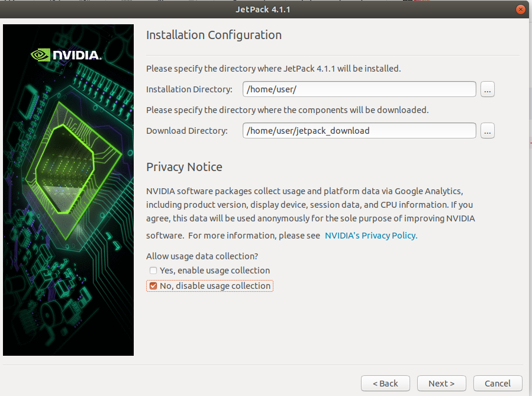Screen dimensions: 532x396
Task: Focus the Installation Directory text field
Action: click(x=359, y=89)
